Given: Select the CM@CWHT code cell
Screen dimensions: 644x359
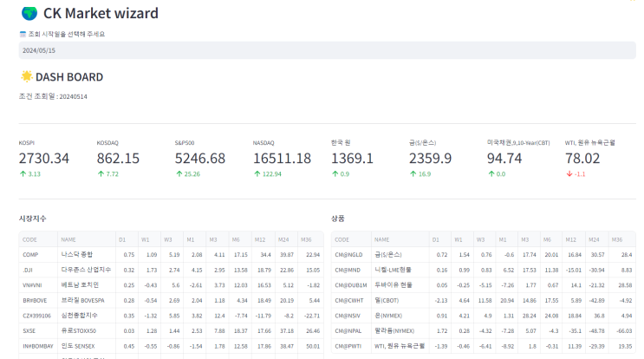Looking at the screenshot, I should (351, 300).
